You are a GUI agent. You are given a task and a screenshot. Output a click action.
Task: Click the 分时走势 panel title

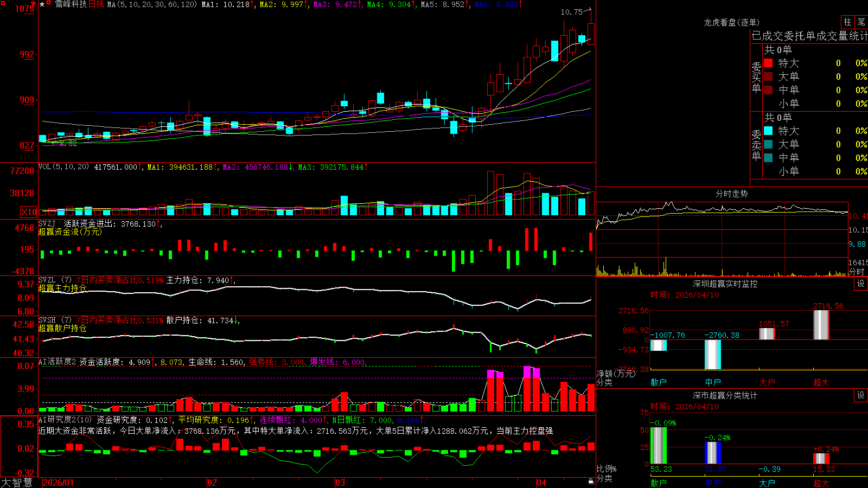coord(731,194)
